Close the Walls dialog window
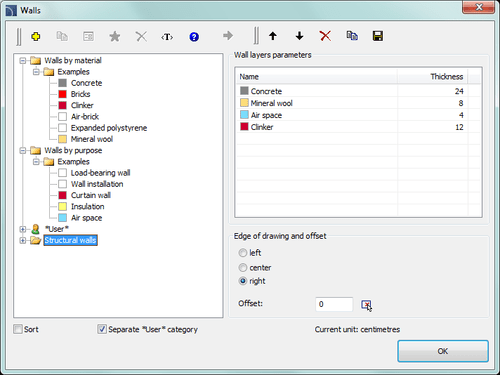Viewport: 500px width, 375px height. tap(479, 7)
